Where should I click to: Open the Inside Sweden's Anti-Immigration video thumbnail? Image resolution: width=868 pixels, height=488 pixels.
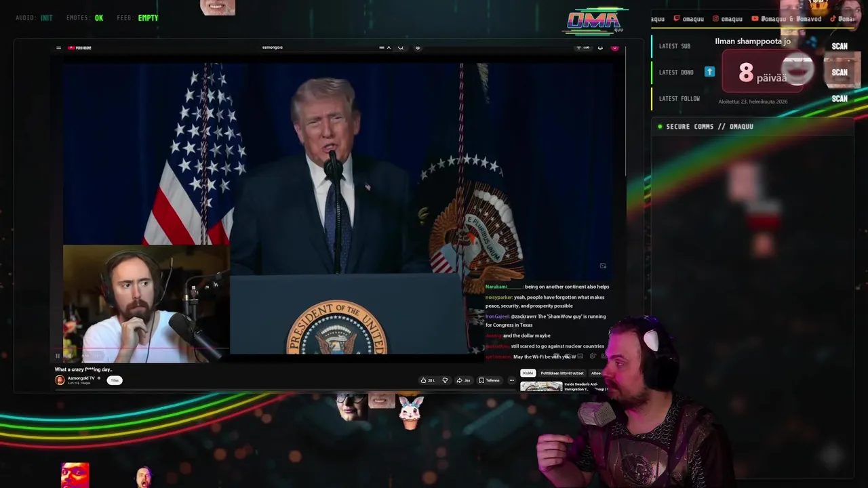coord(541,387)
